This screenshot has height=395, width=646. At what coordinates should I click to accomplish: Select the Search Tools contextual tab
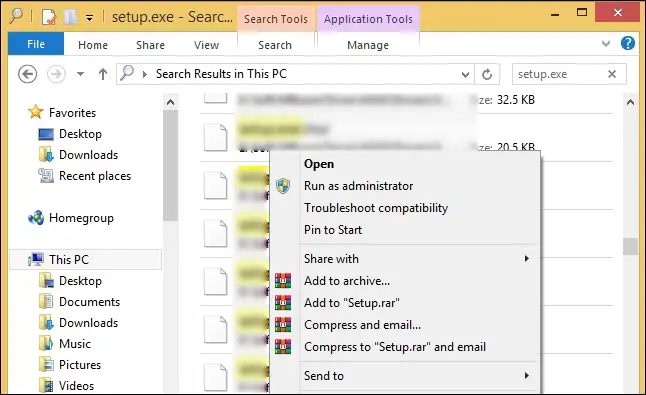[x=276, y=19]
